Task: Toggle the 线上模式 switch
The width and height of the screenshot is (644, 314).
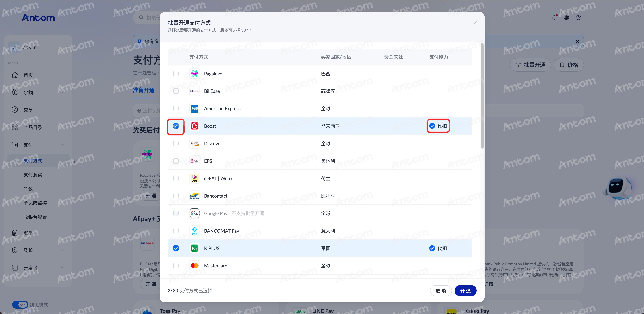Action: (x=20, y=304)
